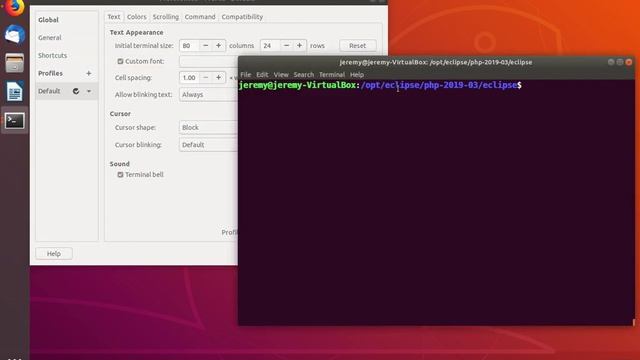Screen dimensions: 640x360
Task: Open the terminal Search menu
Action: [x=304, y=75]
